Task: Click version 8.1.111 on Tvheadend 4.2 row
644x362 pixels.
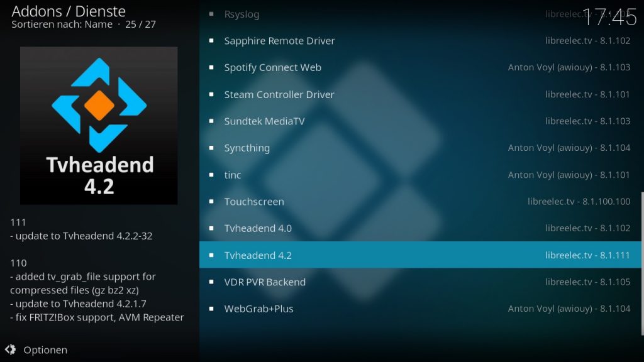Action: tap(588, 255)
